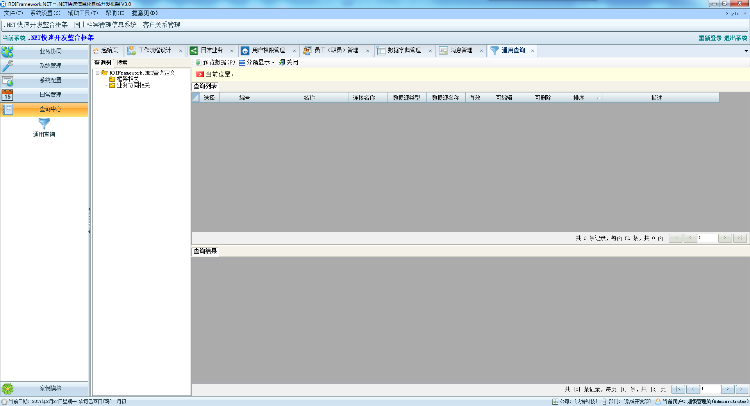Close the 工作流程设计 tab with its x
Image resolution: width=750 pixels, height=406 pixels.
tap(180, 51)
